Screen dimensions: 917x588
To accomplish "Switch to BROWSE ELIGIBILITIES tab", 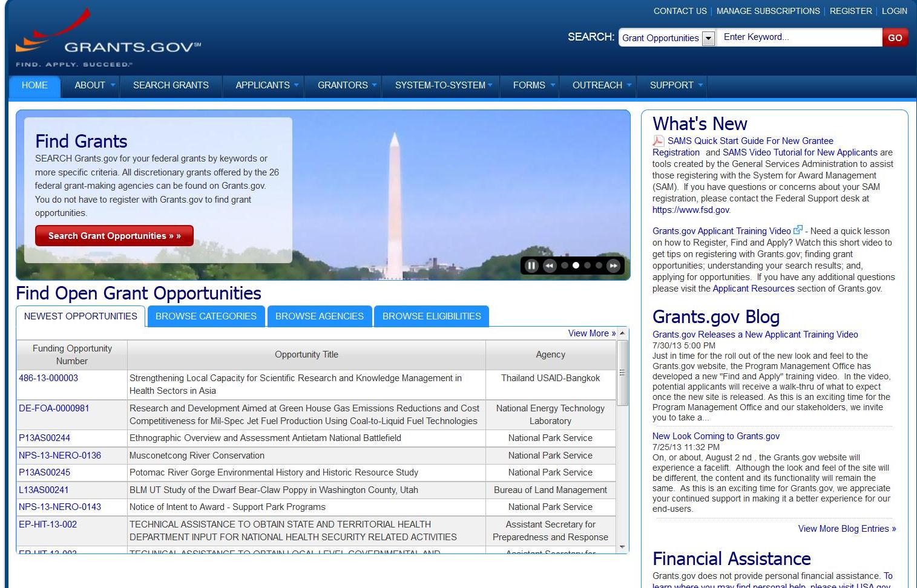I will click(432, 316).
